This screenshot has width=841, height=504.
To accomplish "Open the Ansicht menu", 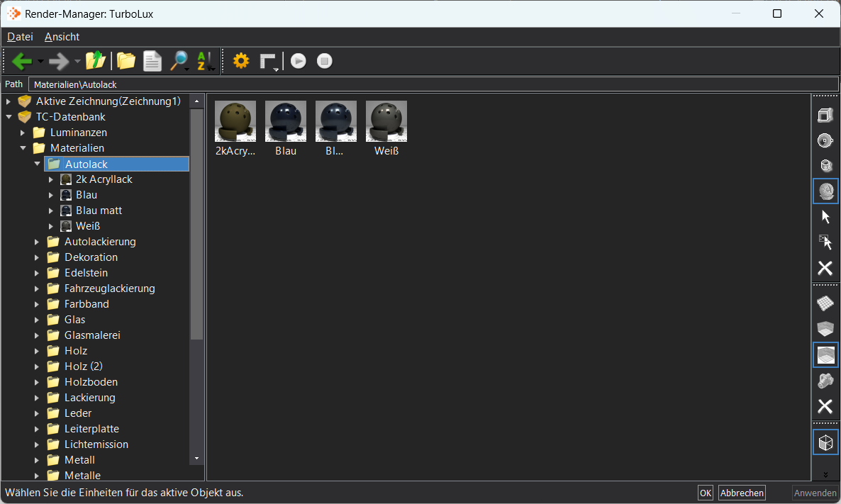I will [62, 36].
